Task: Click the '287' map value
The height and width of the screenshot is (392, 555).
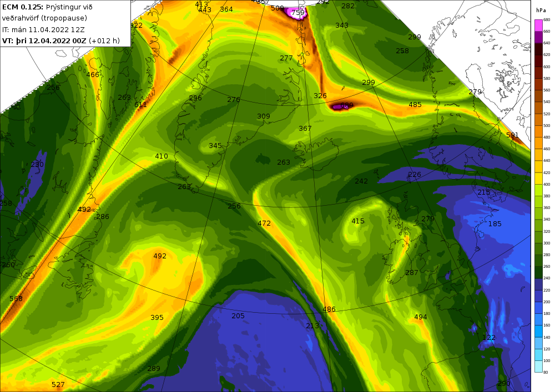Action: (x=412, y=273)
